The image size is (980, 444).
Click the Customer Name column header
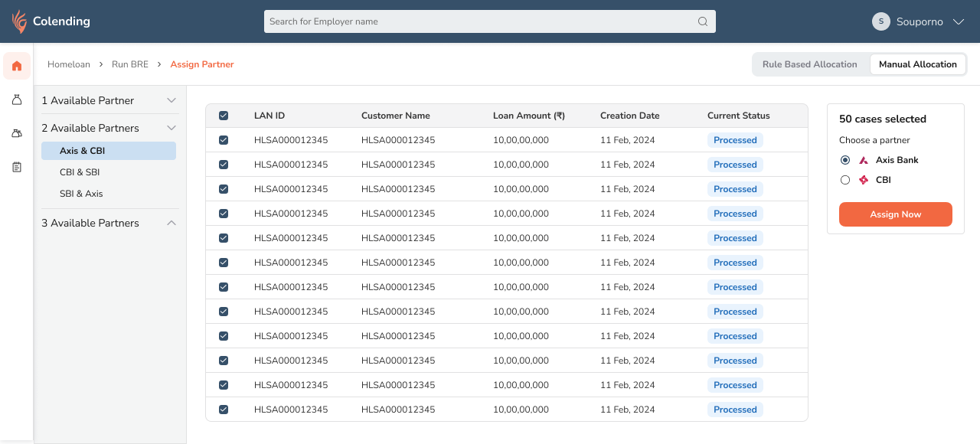396,116
